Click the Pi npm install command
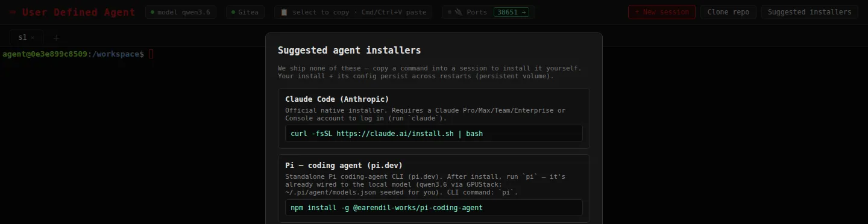The image size is (868, 224). [434, 208]
